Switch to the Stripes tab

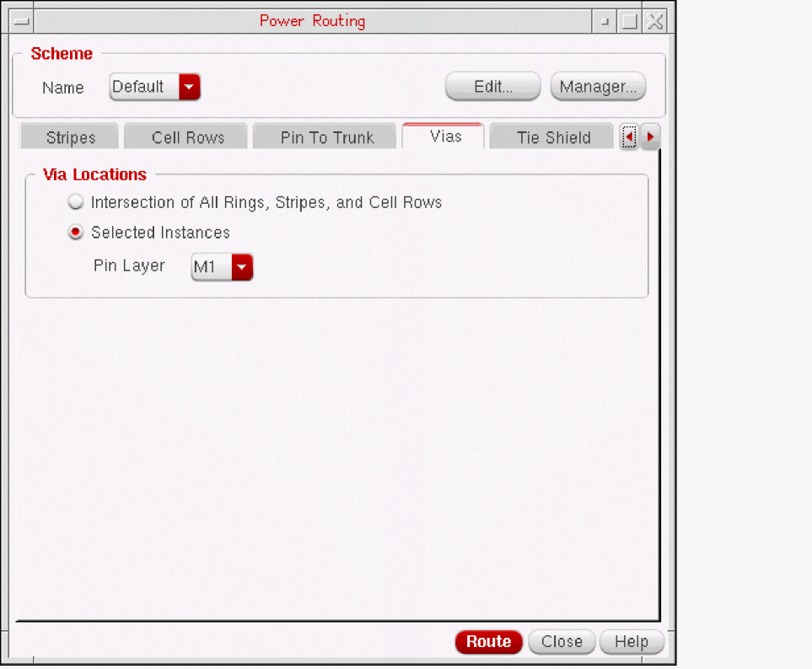click(71, 137)
